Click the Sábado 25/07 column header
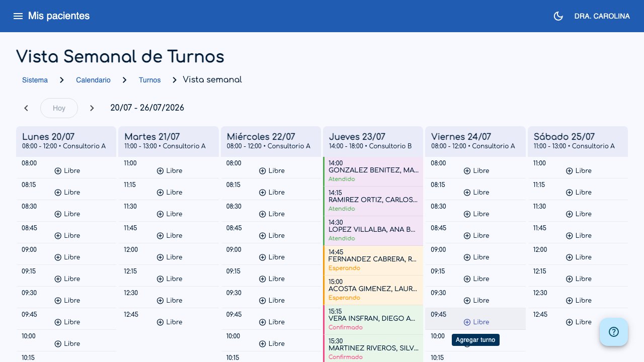 tap(578, 141)
